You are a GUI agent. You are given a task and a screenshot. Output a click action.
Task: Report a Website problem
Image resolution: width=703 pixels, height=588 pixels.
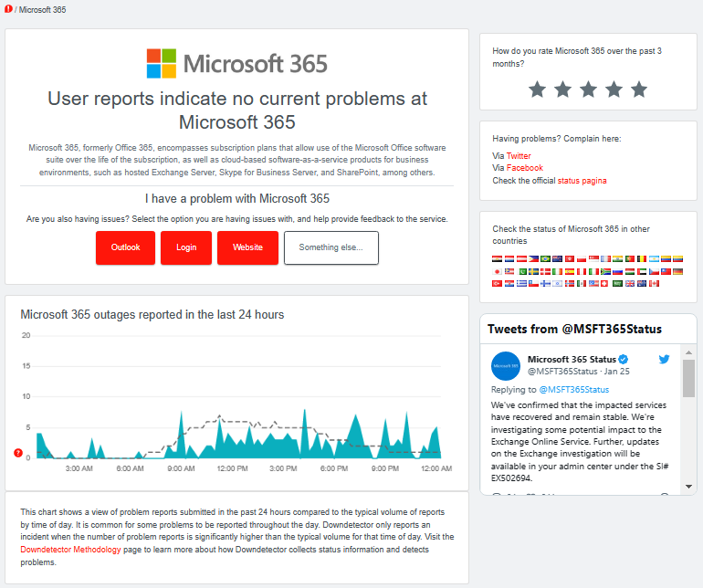click(x=247, y=247)
